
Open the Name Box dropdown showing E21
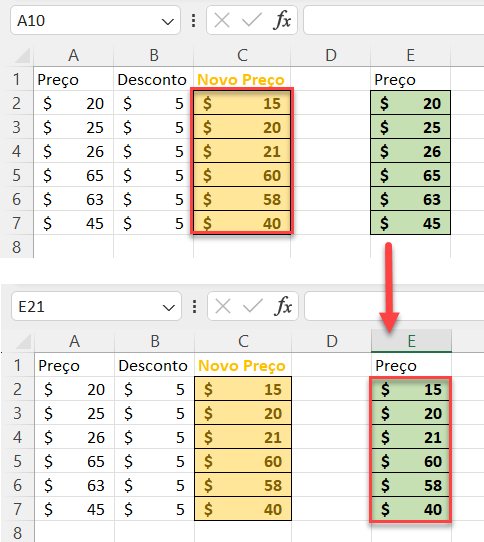[x=169, y=307]
